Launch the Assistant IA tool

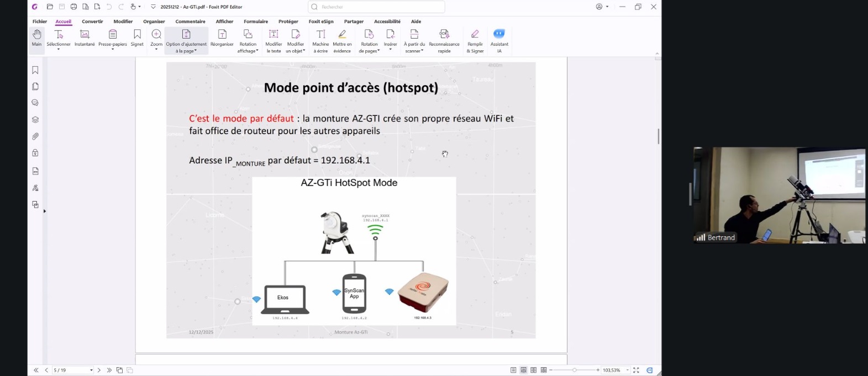coord(499,38)
